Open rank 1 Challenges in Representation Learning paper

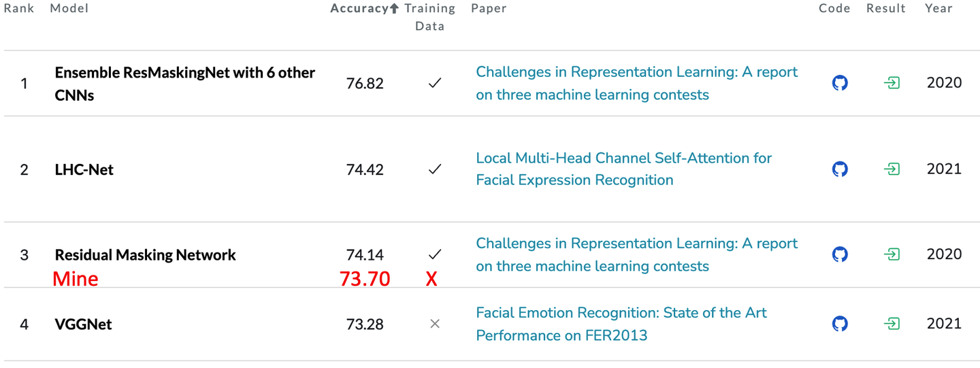(636, 83)
